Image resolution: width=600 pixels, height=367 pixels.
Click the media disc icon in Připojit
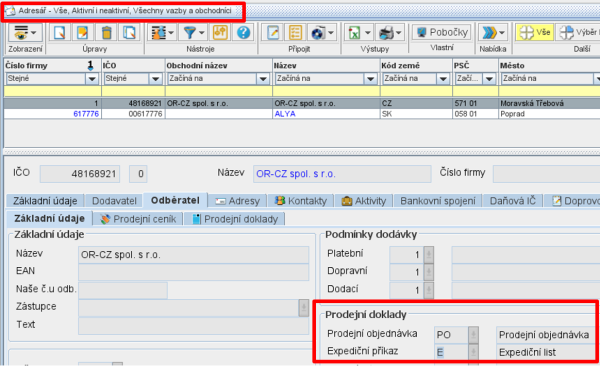click(x=318, y=33)
